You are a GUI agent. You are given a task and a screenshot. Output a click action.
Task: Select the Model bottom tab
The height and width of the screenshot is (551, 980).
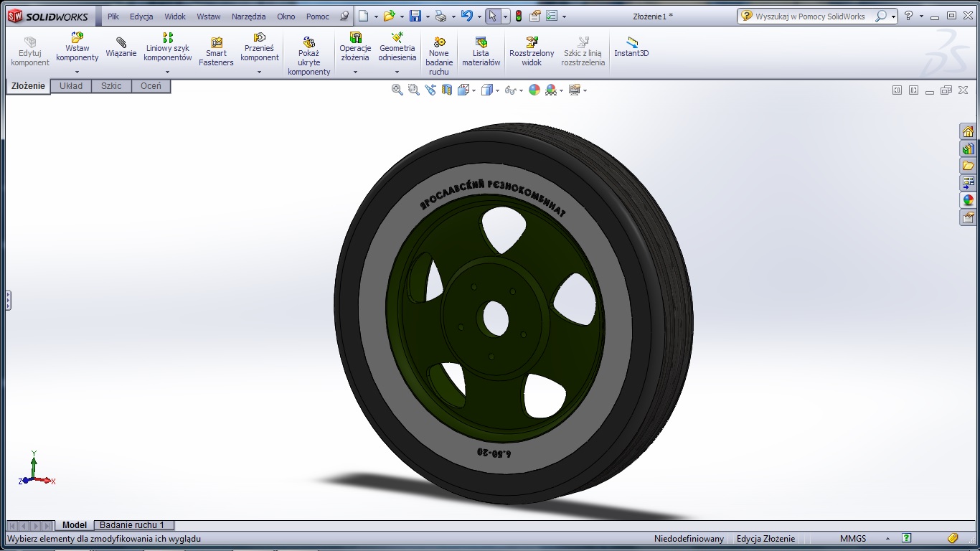75,525
